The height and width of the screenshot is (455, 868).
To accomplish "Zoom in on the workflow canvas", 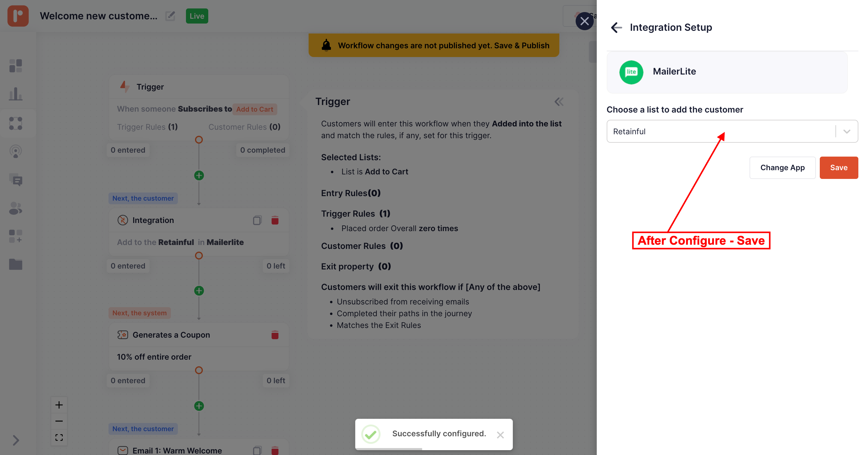I will (59, 405).
